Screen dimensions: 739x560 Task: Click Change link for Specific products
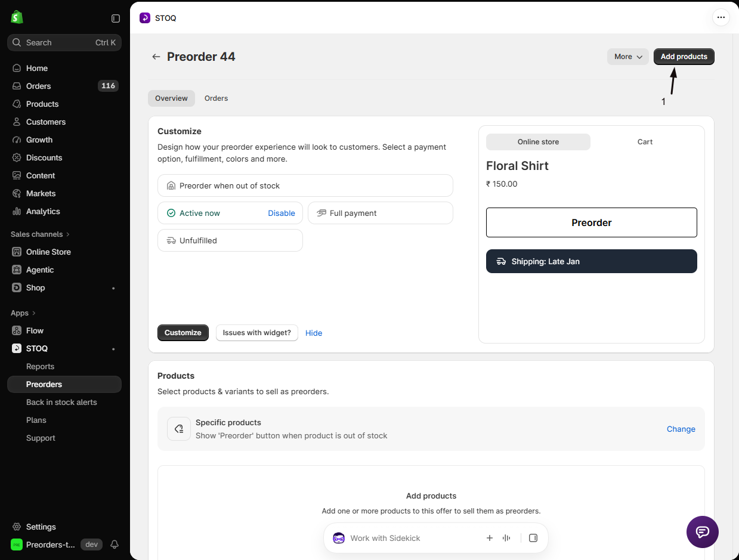pos(681,429)
